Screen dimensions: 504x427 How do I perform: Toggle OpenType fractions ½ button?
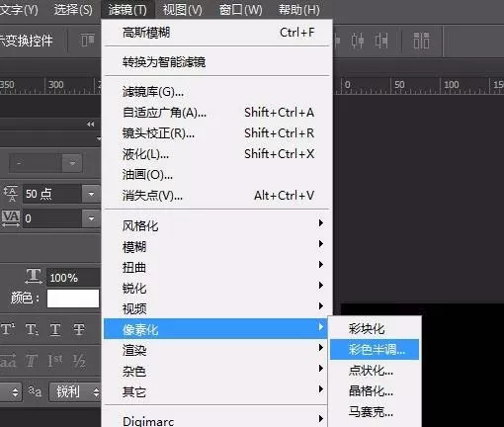tap(79, 361)
